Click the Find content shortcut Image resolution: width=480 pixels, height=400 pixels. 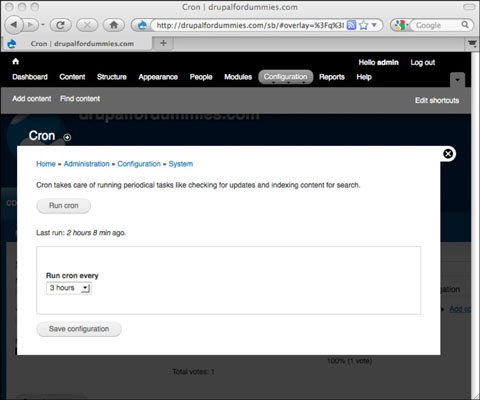tap(80, 99)
